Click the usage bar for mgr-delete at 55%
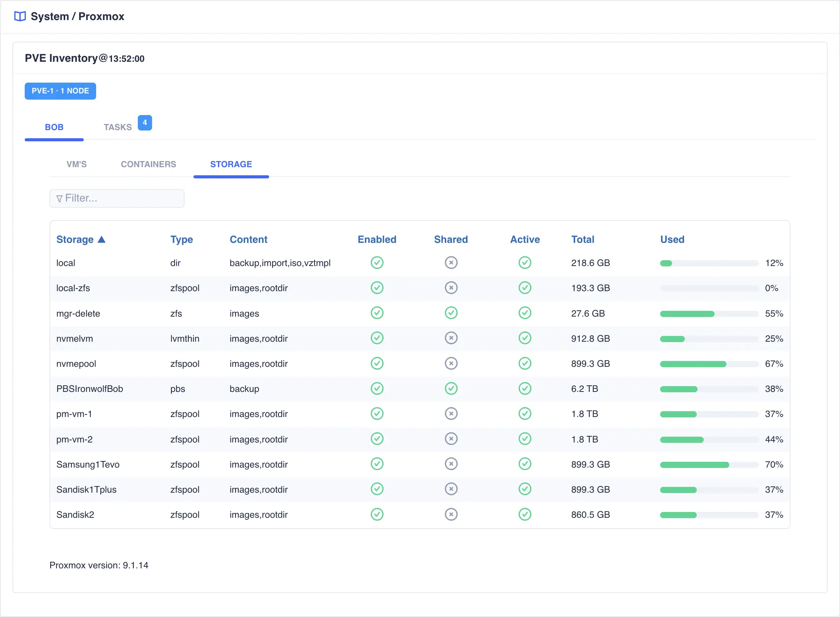The height and width of the screenshot is (617, 840). pyautogui.click(x=709, y=314)
